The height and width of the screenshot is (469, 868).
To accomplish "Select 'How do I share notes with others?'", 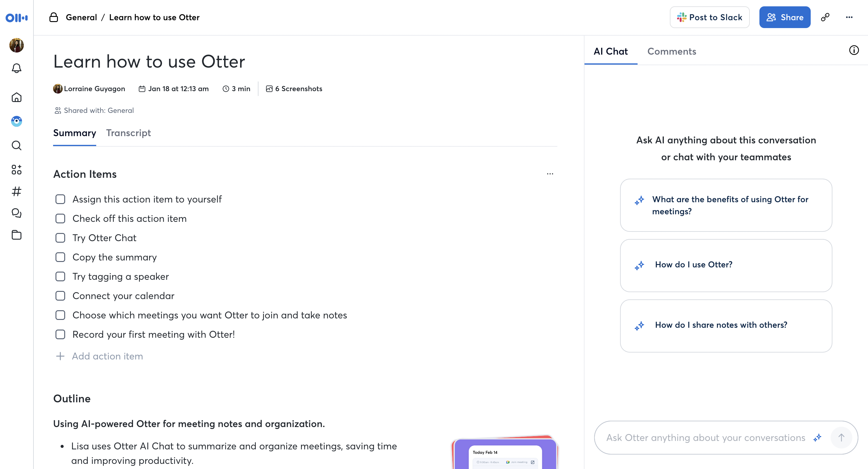I will click(x=726, y=326).
